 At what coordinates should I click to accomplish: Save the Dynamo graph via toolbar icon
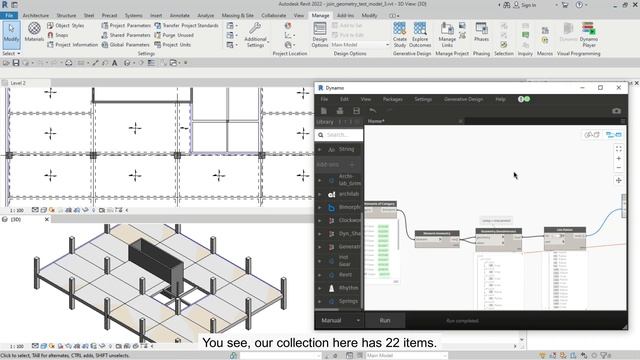click(356, 111)
